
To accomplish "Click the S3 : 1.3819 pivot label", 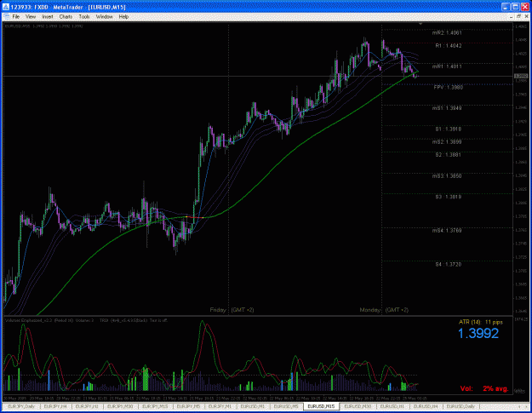I will point(449,197).
